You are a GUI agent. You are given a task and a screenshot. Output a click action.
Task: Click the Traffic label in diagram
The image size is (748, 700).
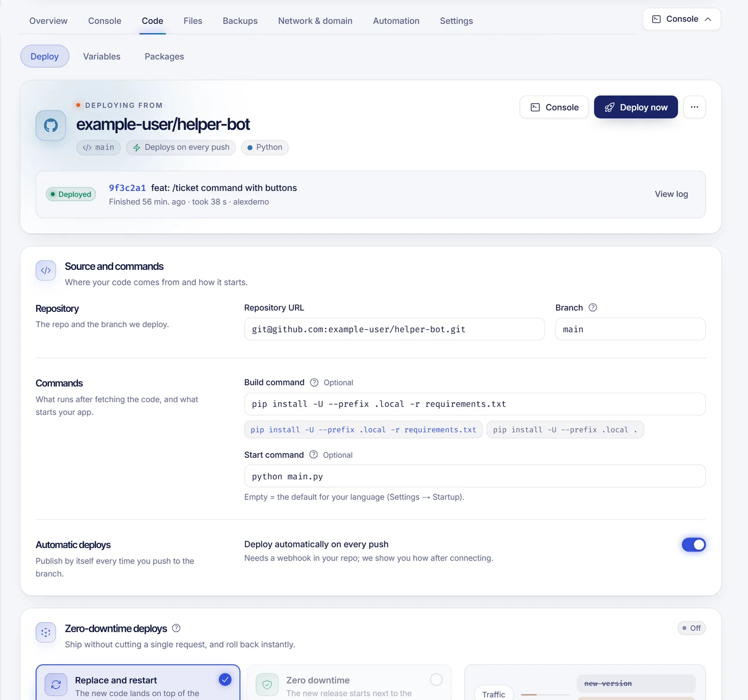[x=494, y=694]
